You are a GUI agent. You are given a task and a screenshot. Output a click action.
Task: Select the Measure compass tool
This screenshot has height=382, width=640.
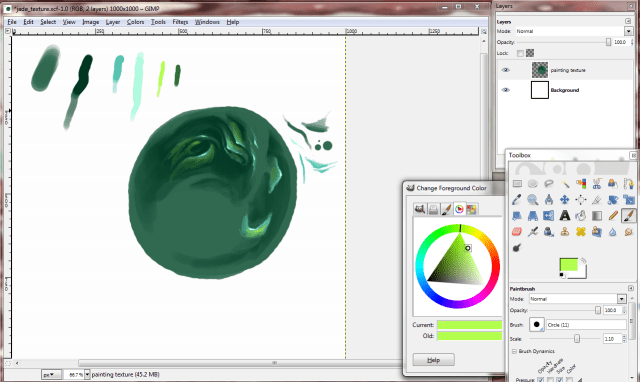(x=549, y=200)
